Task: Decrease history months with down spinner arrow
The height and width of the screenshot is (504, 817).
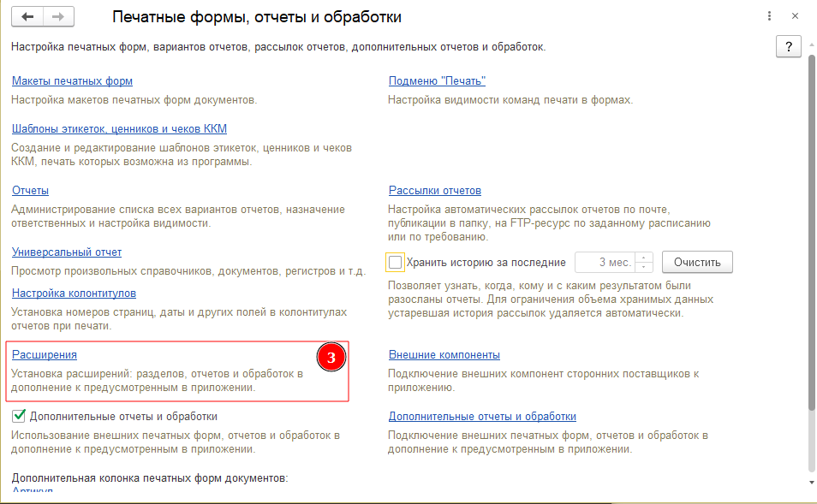Action: point(643,267)
